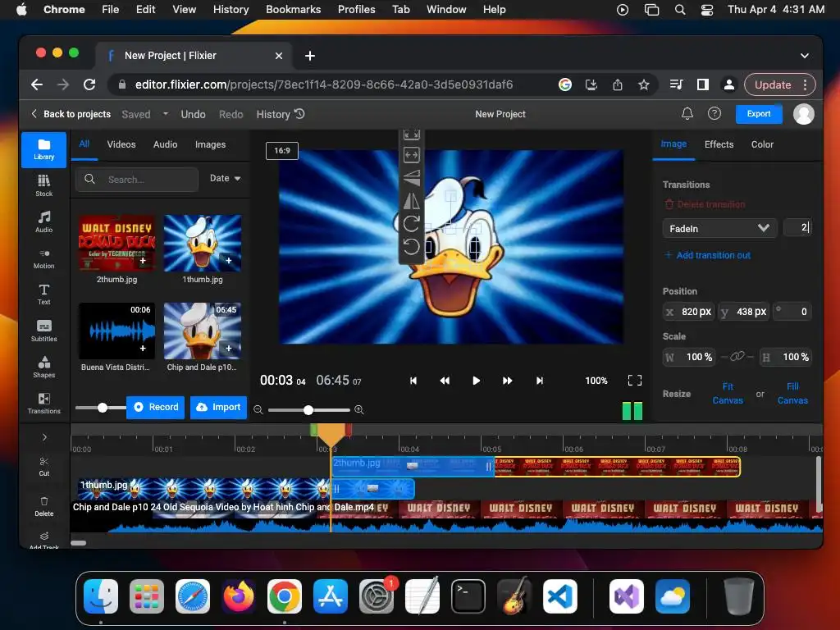Viewport: 840px width, 630px height.
Task: Zoom out the timeline
Action: 258,410
